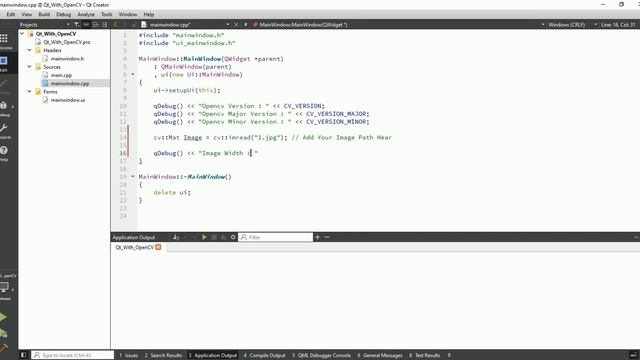Switch to Edit mode in sidebar
Viewport: 640px width, 360px height.
pos(4,63)
